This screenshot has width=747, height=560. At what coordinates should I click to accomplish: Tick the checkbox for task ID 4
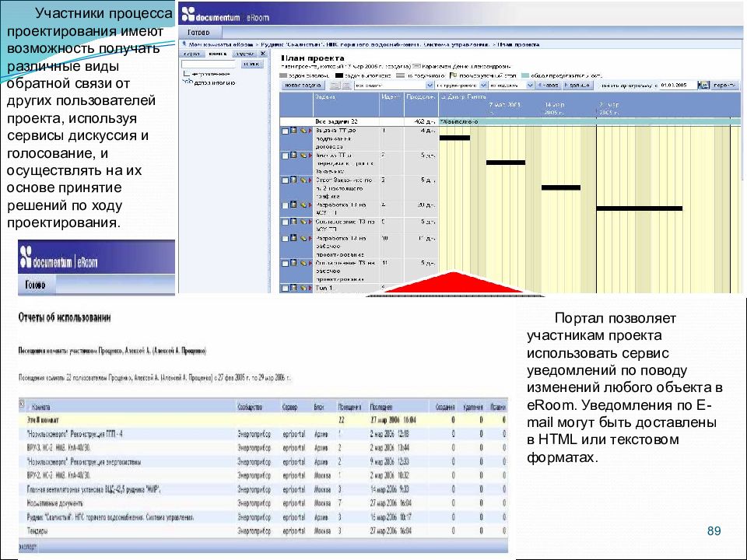[285, 205]
